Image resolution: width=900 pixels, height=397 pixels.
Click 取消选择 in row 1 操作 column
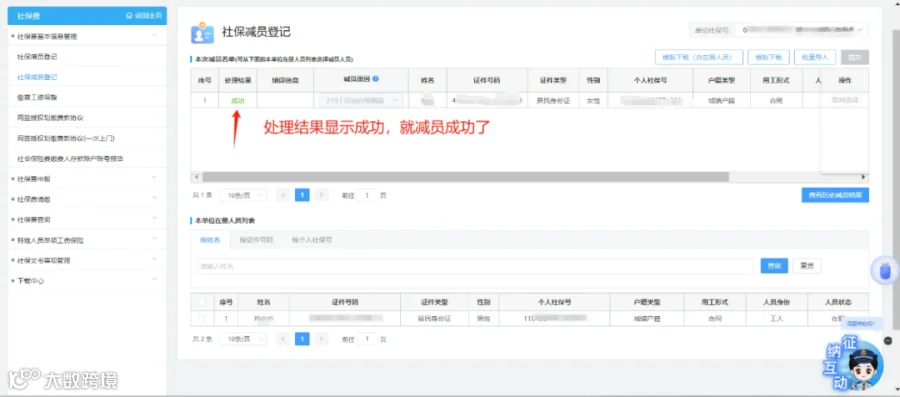845,100
